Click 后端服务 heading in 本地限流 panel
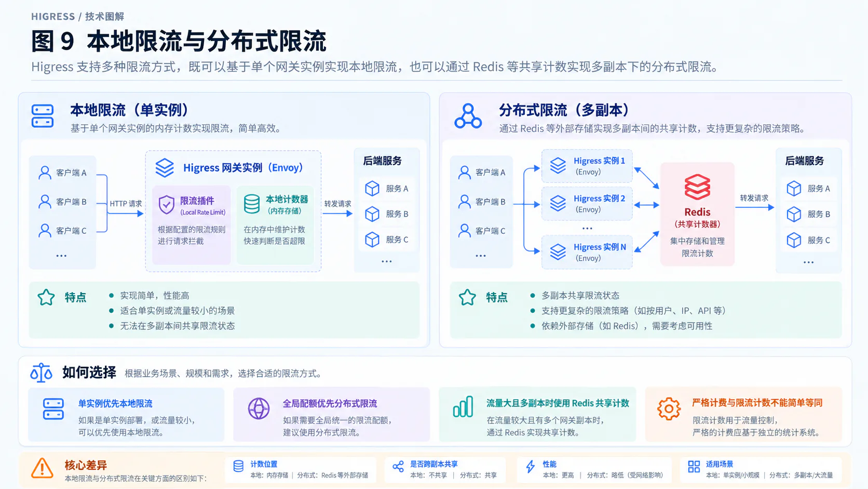This screenshot has height=489, width=868. pyautogui.click(x=383, y=161)
